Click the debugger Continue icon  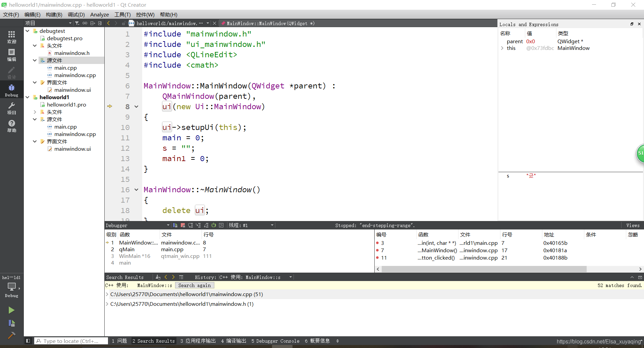click(x=175, y=225)
